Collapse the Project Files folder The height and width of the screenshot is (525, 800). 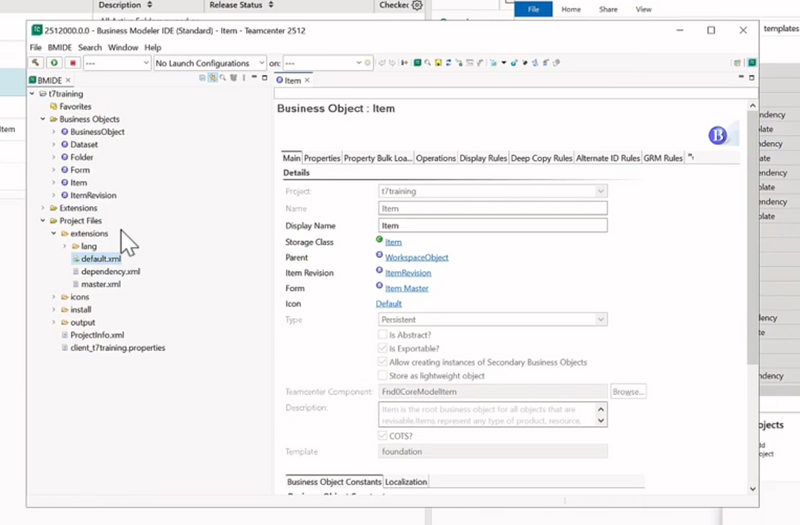pyautogui.click(x=43, y=220)
